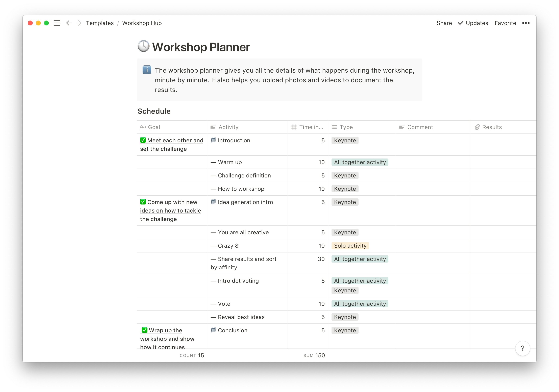Click the # icon on the Time column
This screenshot has height=392, width=559.
[294, 127]
